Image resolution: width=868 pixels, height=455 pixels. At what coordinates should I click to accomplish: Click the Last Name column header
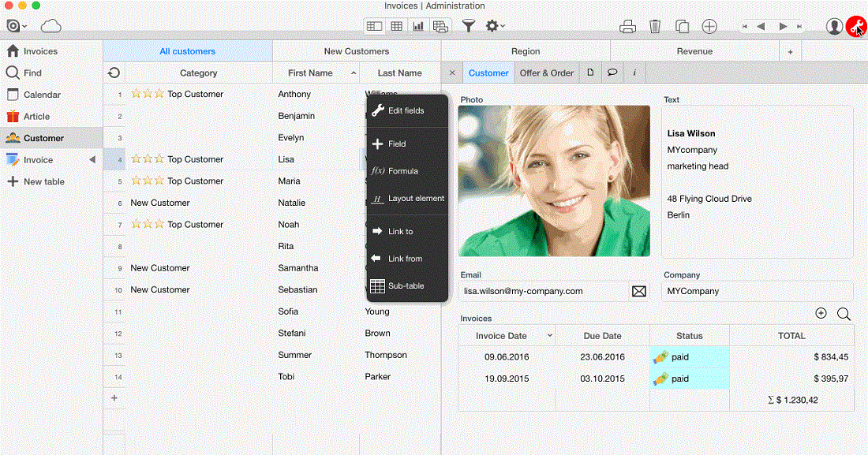coord(400,73)
